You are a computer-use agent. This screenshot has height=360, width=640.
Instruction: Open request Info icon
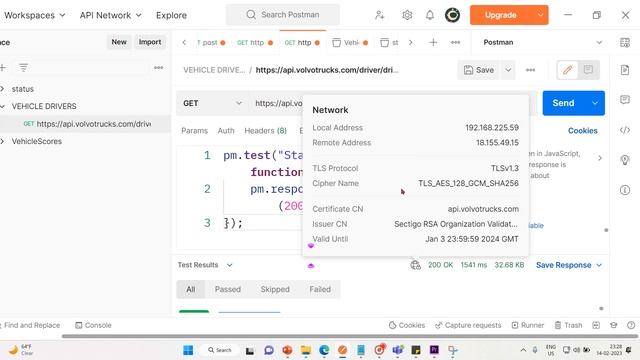(624, 190)
